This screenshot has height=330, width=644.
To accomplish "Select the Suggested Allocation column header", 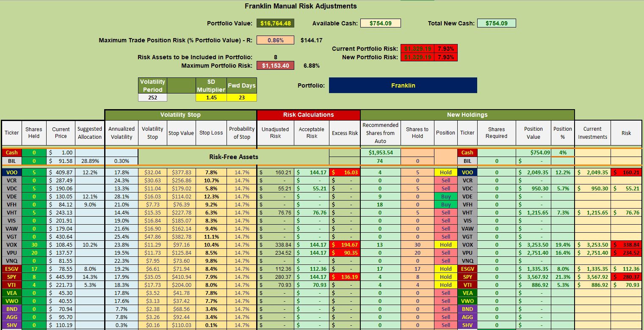I will (x=90, y=133).
